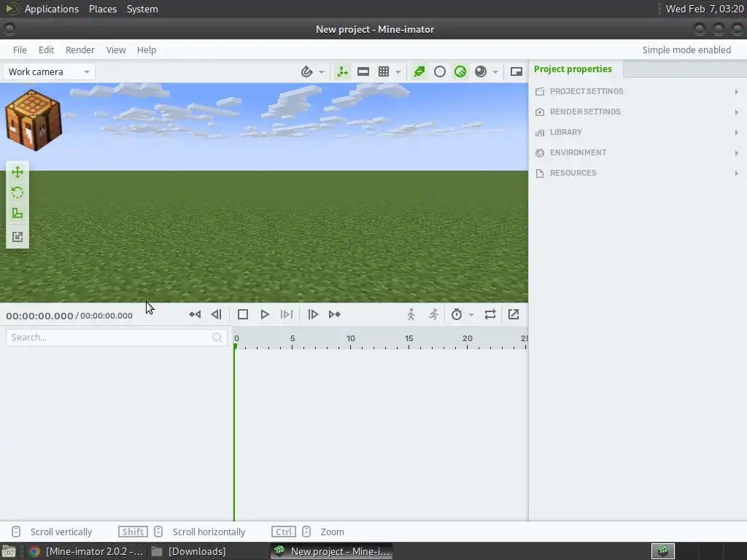Add walk cycle animation icon
This screenshot has width=747, height=560.
click(411, 315)
